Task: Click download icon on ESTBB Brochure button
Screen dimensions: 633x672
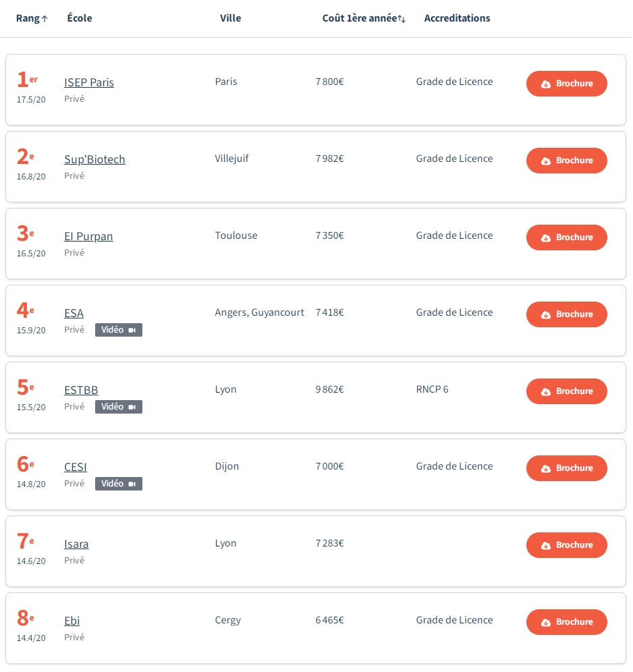Action: 546,392
